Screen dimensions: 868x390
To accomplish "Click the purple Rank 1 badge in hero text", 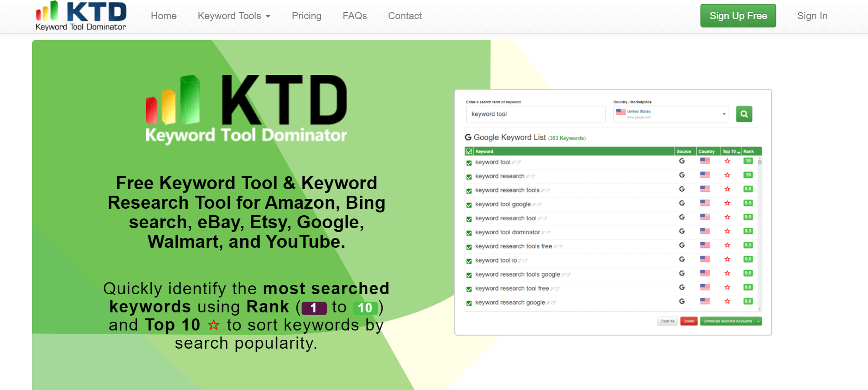I will click(x=314, y=308).
